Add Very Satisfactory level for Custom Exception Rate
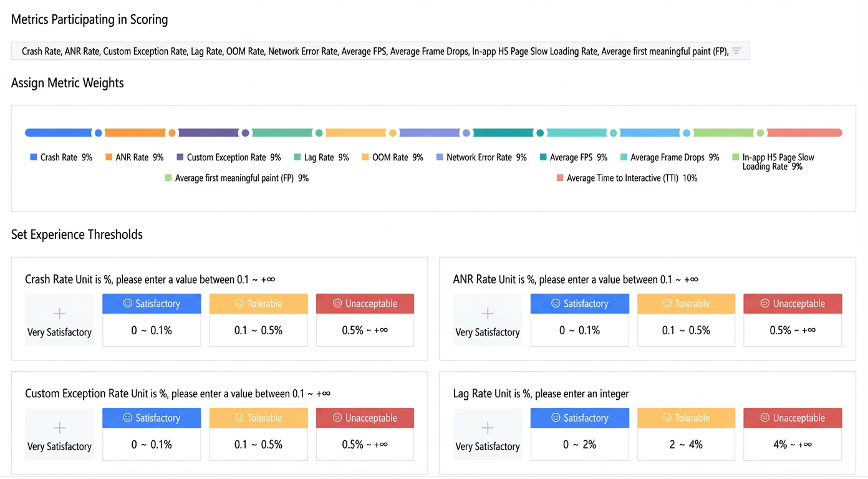The width and height of the screenshot is (868, 479). point(59,434)
